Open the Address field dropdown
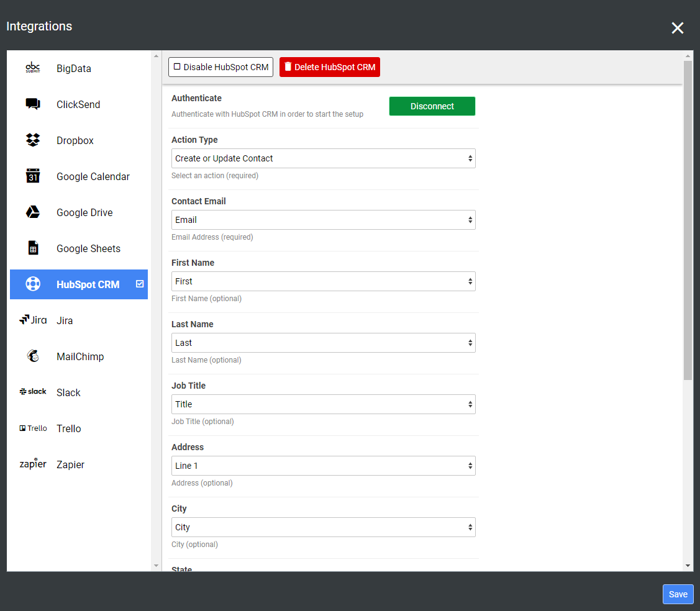The height and width of the screenshot is (611, 700). [323, 466]
